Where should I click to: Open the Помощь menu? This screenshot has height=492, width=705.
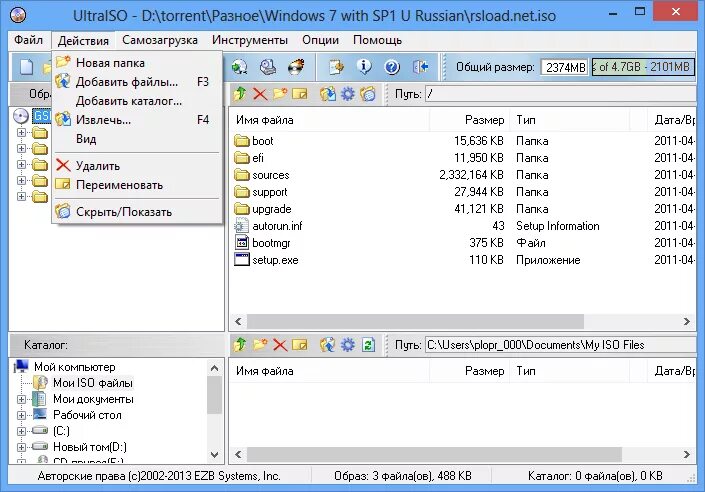tap(377, 40)
